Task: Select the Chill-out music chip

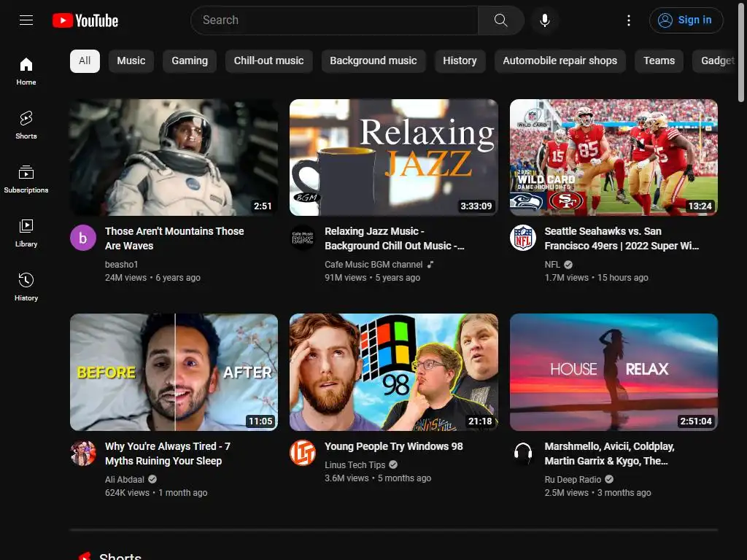Action: [x=268, y=61]
